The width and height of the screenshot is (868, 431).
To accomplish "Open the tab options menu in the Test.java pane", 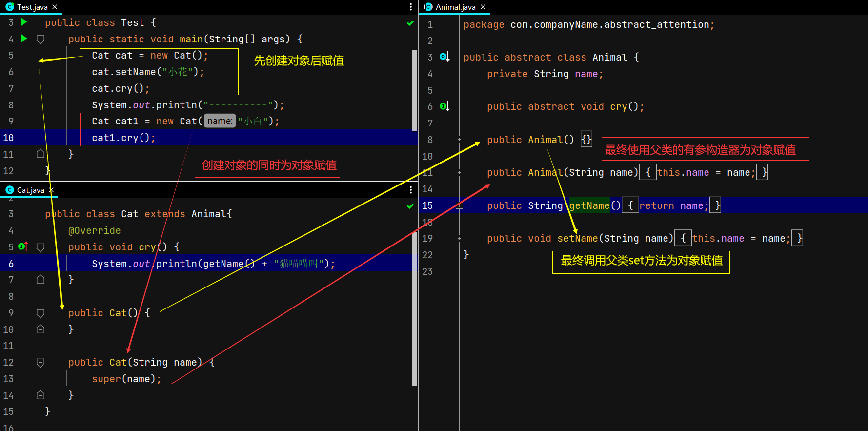I will pyautogui.click(x=411, y=7).
